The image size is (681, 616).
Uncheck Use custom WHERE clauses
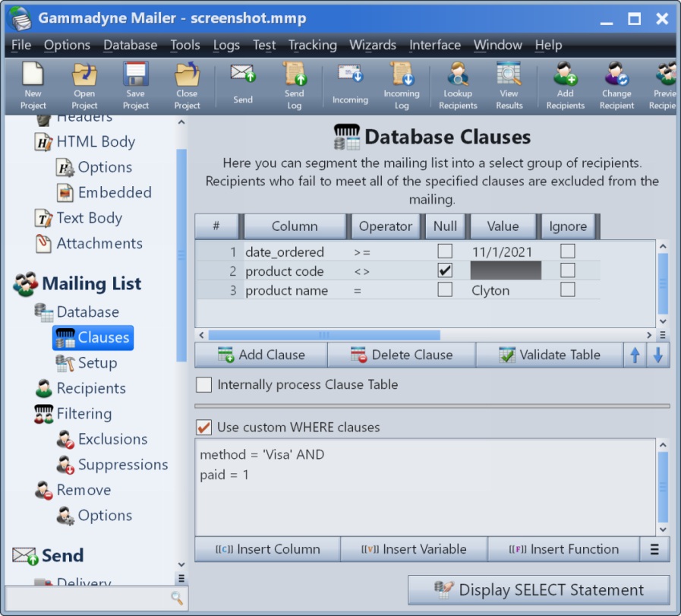point(203,428)
